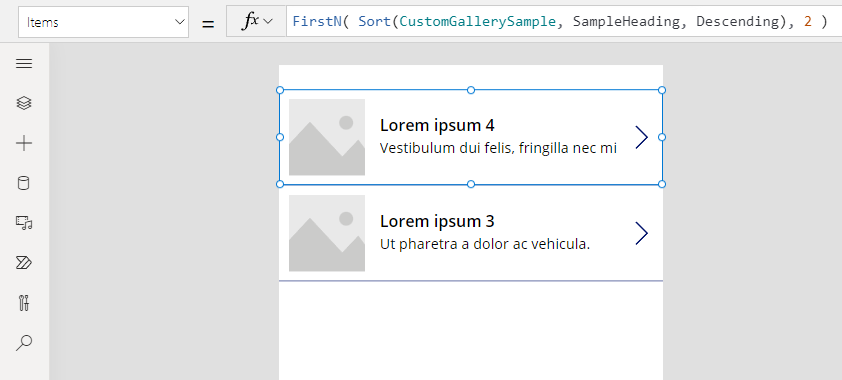Open the Advanced tools icon
The height and width of the screenshot is (380, 842).
24,303
